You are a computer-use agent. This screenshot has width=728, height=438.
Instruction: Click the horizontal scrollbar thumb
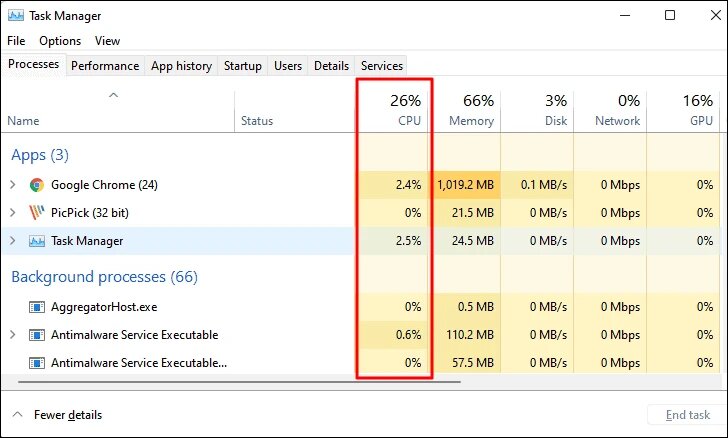[x=240, y=382]
